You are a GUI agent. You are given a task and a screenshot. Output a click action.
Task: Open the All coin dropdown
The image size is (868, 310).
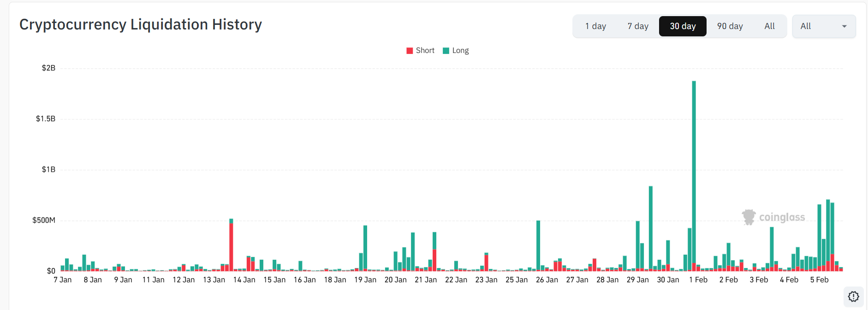(824, 26)
